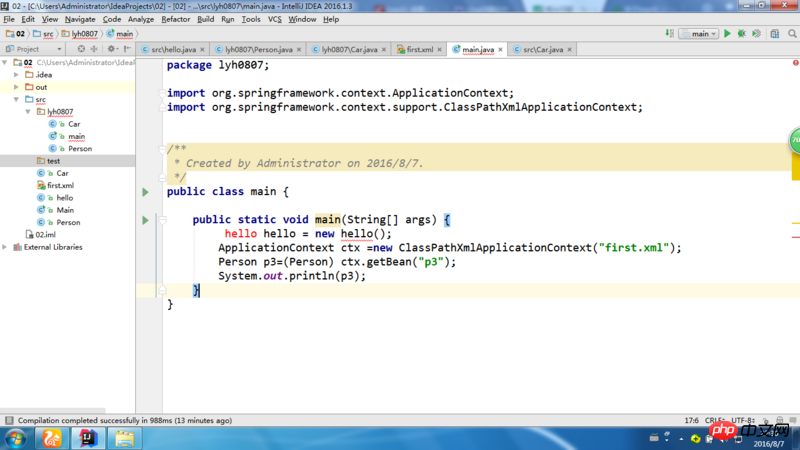Open Search Everywhere magnifier icon
Screen dimensions: 800x450
coord(792,34)
